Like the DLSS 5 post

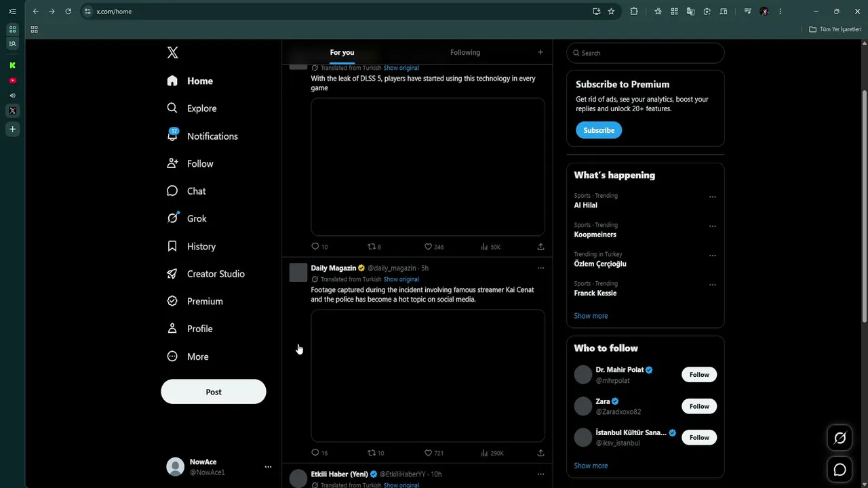coord(434,247)
